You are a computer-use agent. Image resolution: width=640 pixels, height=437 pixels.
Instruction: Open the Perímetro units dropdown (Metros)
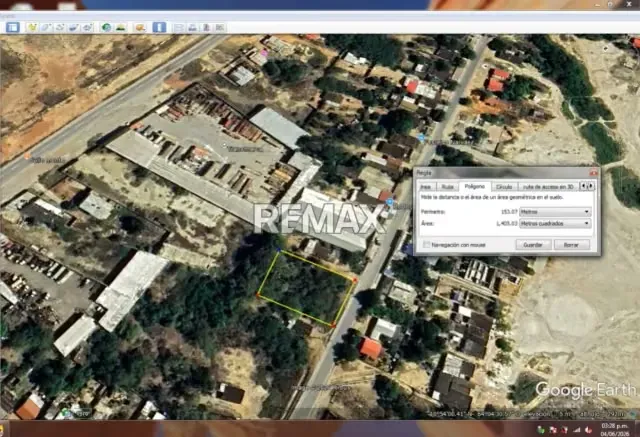point(555,212)
